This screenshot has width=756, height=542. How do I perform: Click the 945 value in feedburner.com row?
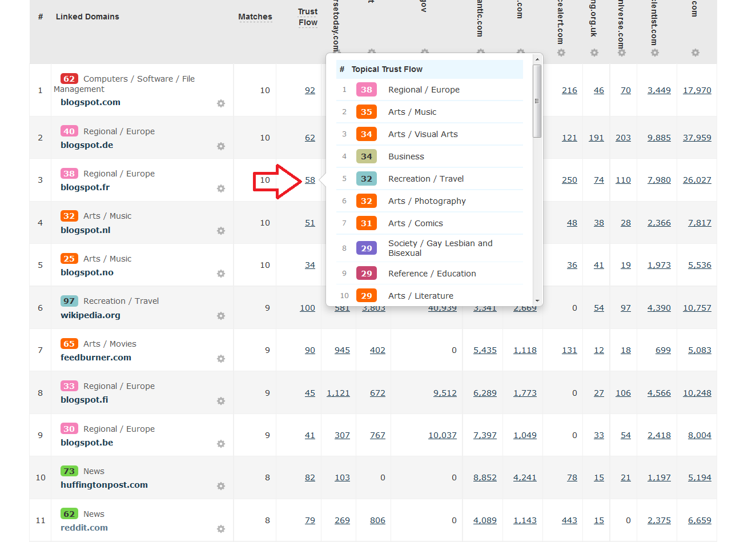click(x=342, y=350)
